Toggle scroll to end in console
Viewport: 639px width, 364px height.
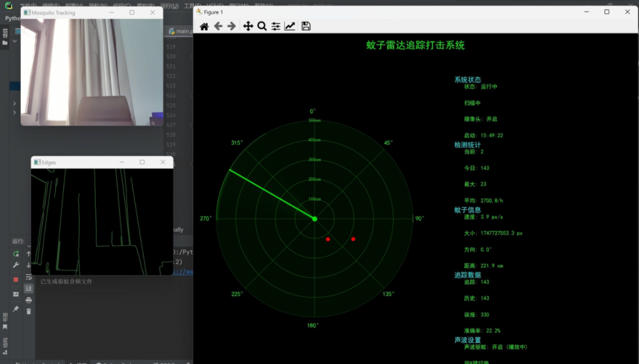(29, 288)
